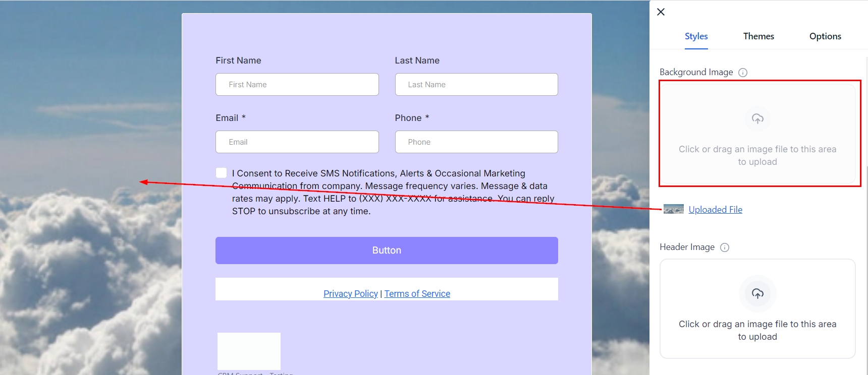The width and height of the screenshot is (868, 375).
Task: Open the Privacy Policy link
Action: [350, 294]
